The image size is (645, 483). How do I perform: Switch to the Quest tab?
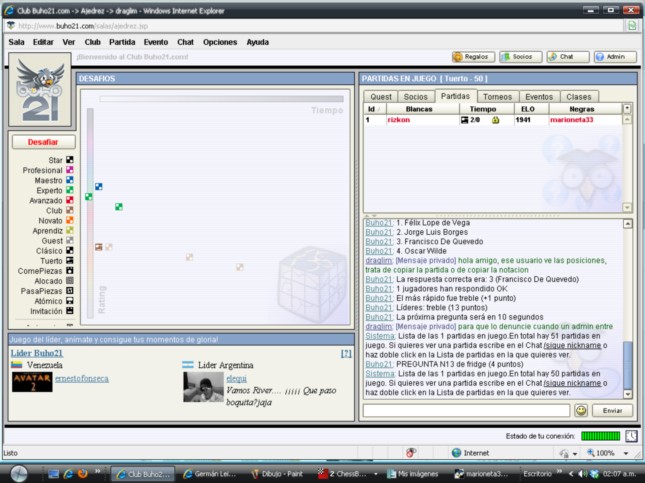pos(381,97)
